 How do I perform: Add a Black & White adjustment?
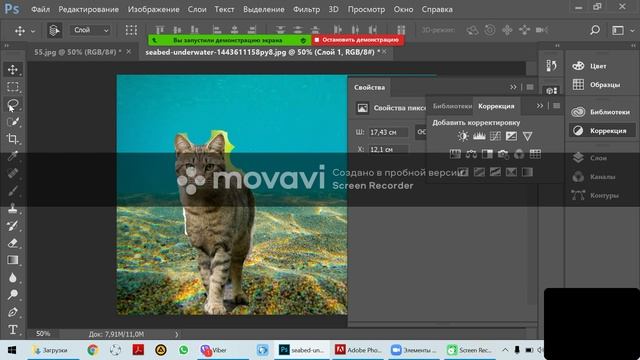click(487, 154)
